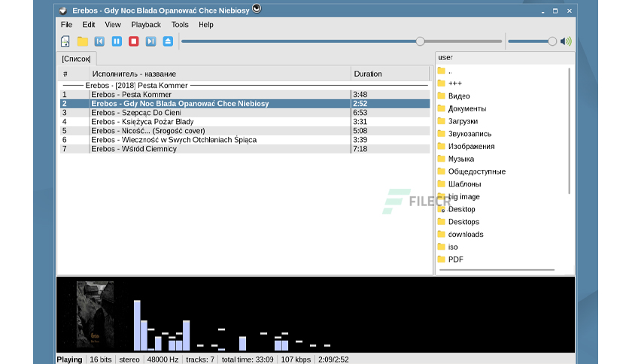This screenshot has width=629, height=364.
Task: Open the Документы folder
Action: point(462,108)
